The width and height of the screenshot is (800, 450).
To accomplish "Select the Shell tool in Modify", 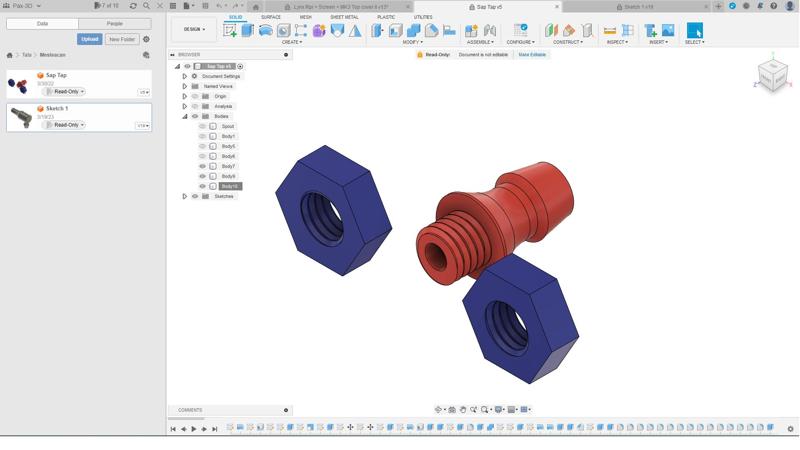I will click(x=395, y=31).
